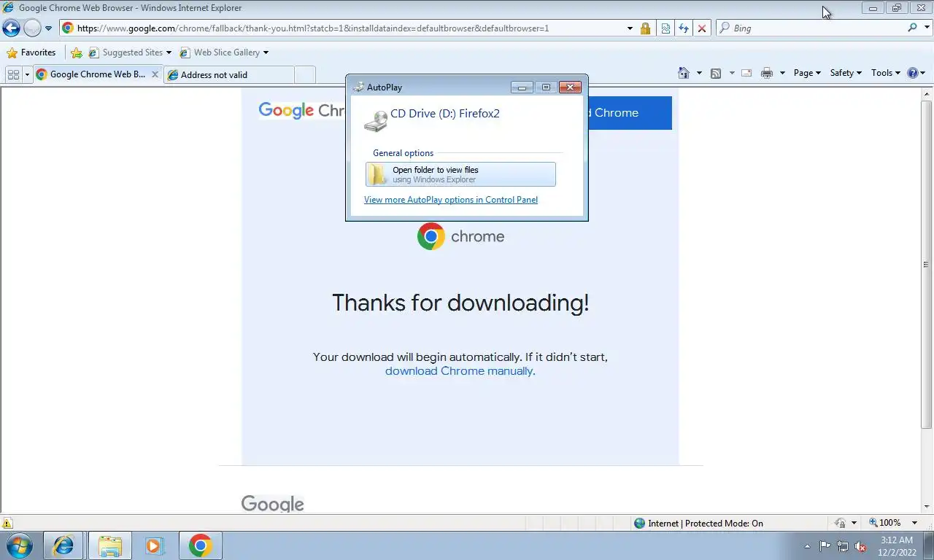This screenshot has height=560, width=934.
Task: Open the Help question mark icon
Action: click(x=912, y=73)
